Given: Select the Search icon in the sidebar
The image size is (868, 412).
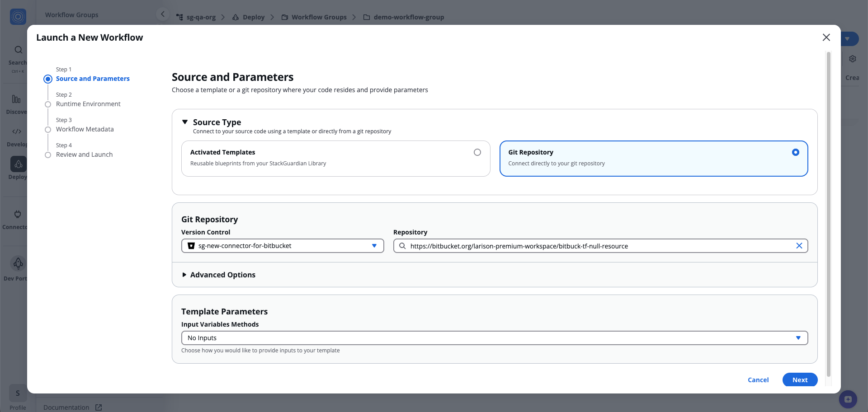Looking at the screenshot, I should click(x=18, y=50).
